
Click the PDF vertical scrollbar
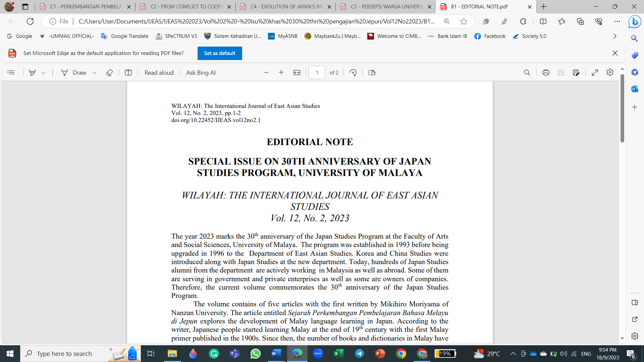622,108
